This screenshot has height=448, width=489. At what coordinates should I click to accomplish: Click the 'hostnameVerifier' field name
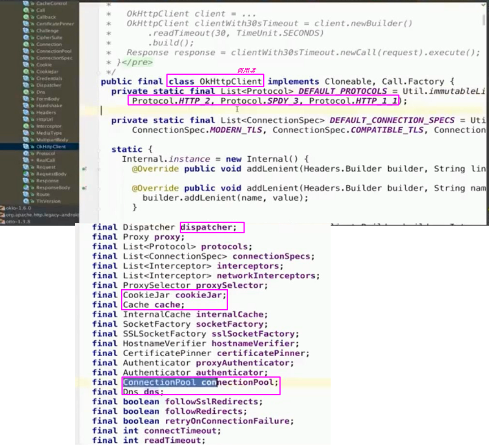tap(253, 344)
